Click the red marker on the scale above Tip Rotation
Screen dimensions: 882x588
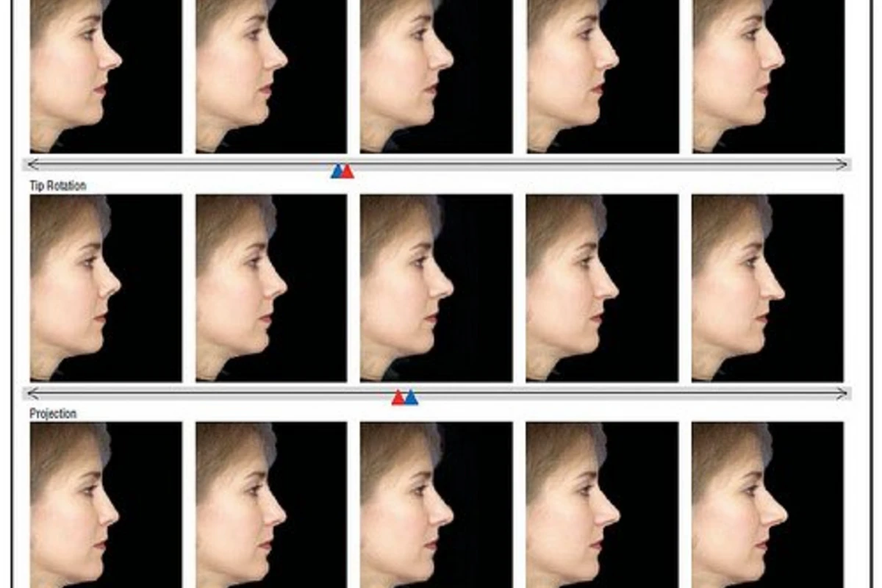click(x=348, y=171)
